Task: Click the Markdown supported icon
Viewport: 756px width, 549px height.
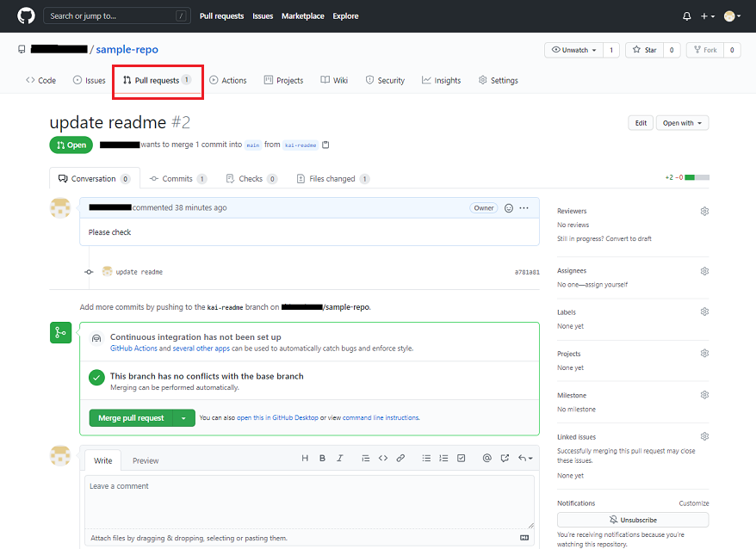Action: (x=524, y=538)
